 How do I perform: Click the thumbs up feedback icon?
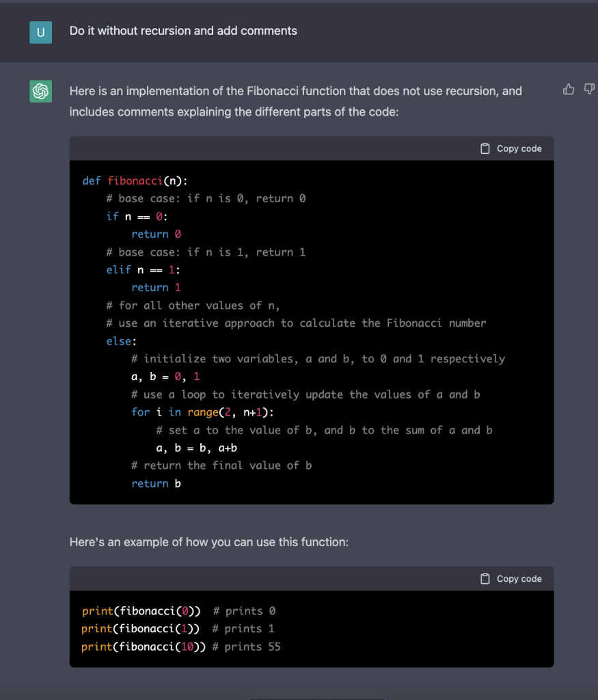tap(568, 90)
